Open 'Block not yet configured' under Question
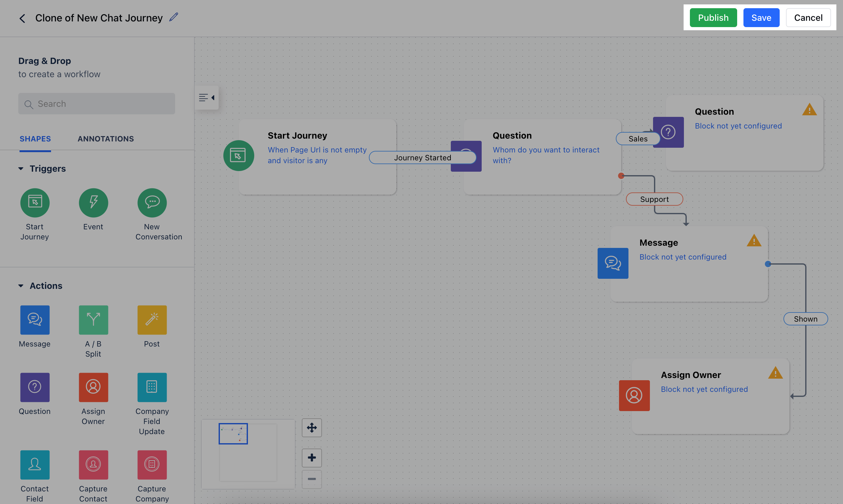Screen dimensions: 843x504 (738, 126)
